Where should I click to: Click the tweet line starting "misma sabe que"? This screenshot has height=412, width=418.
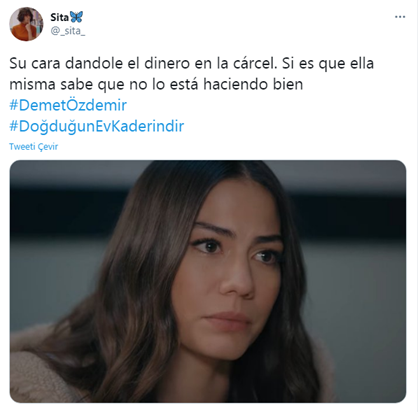156,84
